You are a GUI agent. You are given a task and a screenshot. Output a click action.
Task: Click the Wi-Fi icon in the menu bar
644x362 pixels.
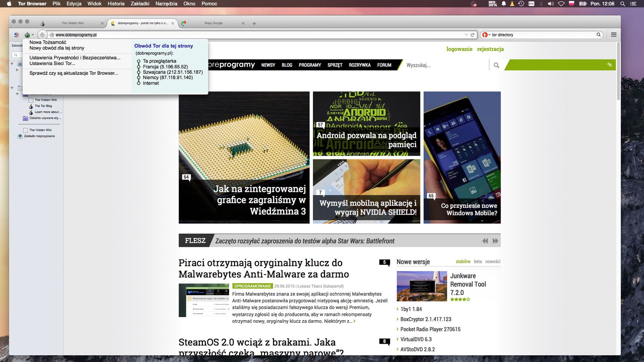click(561, 4)
